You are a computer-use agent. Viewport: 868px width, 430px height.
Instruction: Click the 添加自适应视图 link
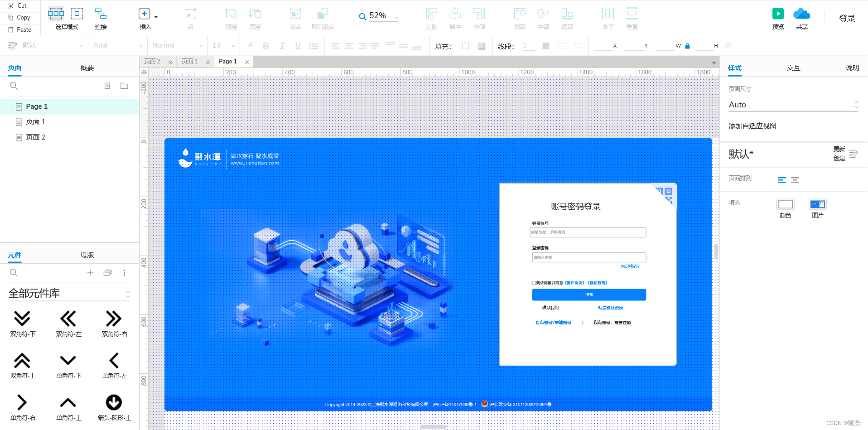coord(752,126)
